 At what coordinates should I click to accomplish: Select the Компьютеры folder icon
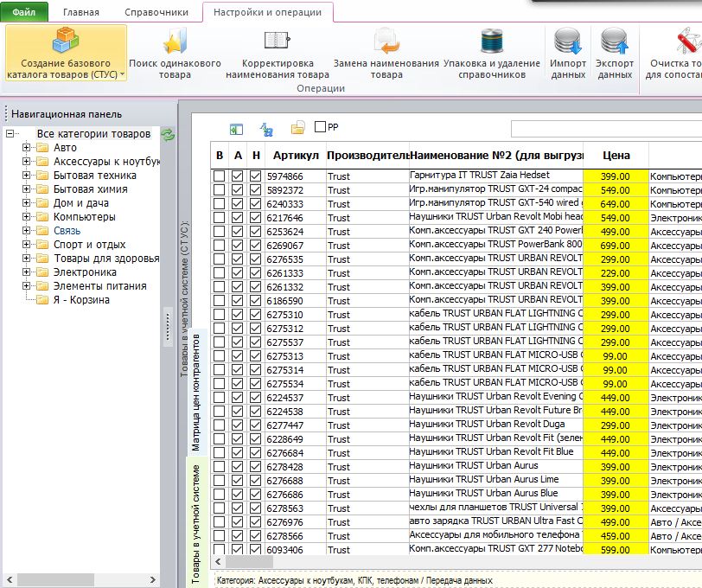tap(42, 217)
